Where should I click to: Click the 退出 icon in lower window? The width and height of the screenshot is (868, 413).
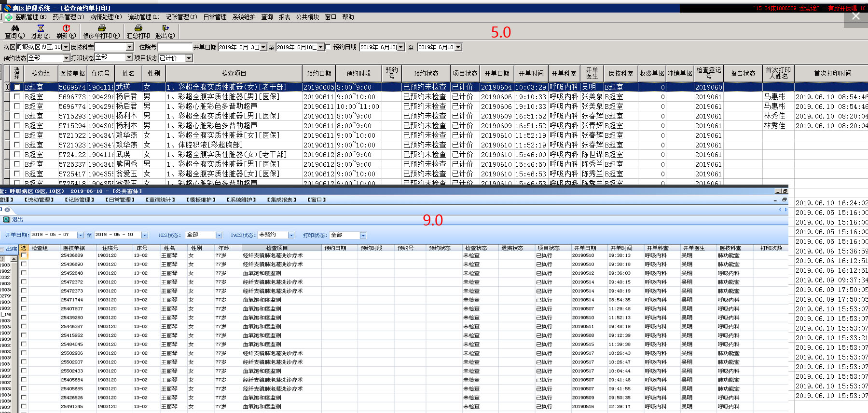[6, 219]
